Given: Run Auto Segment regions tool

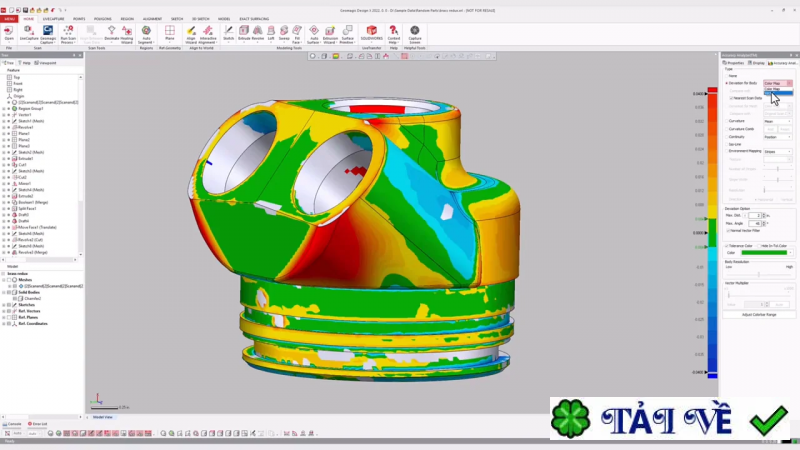Looking at the screenshot, I should click(x=146, y=34).
